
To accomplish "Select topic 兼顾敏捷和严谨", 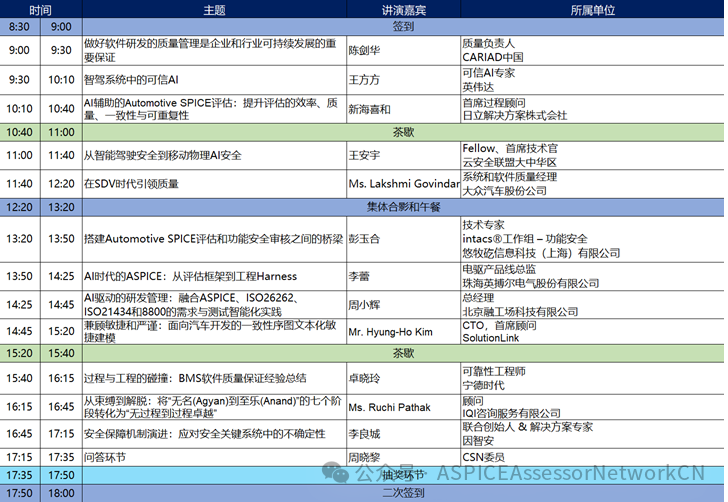I will 214,332.
